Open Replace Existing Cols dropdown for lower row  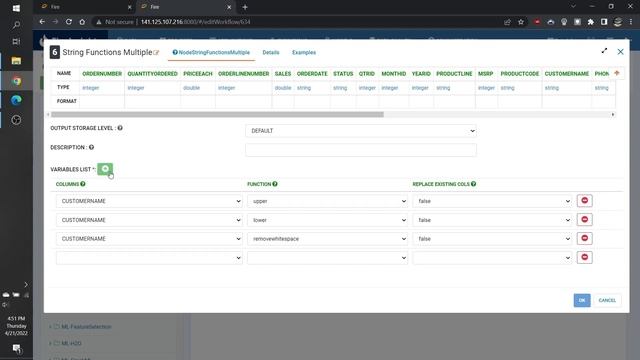coord(492,220)
